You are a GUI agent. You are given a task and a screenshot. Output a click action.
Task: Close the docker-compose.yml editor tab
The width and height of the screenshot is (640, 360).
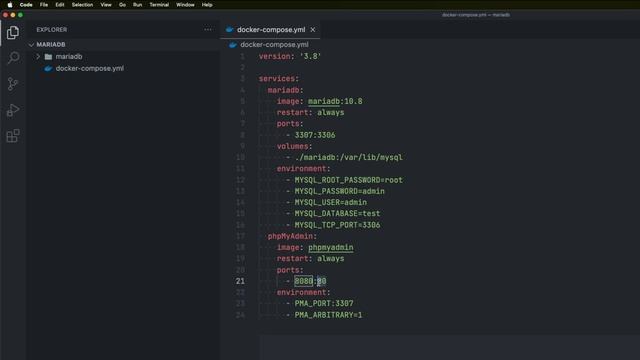point(313,30)
